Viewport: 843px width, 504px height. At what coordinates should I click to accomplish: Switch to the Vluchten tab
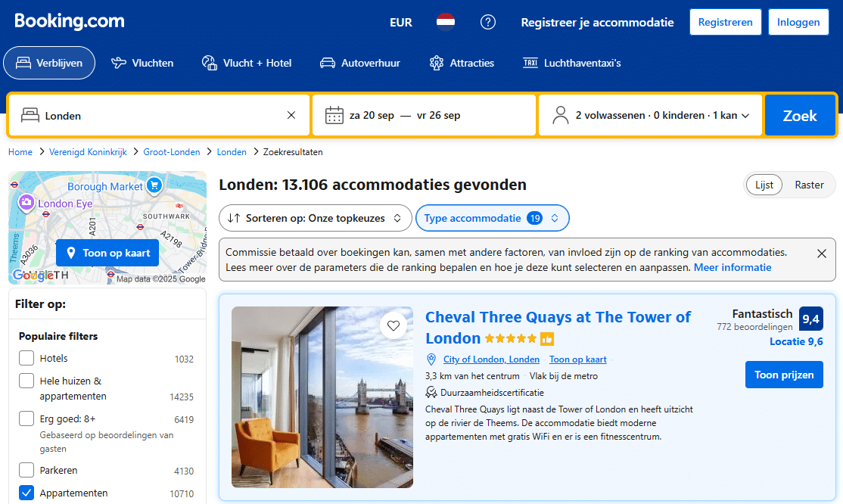point(142,63)
